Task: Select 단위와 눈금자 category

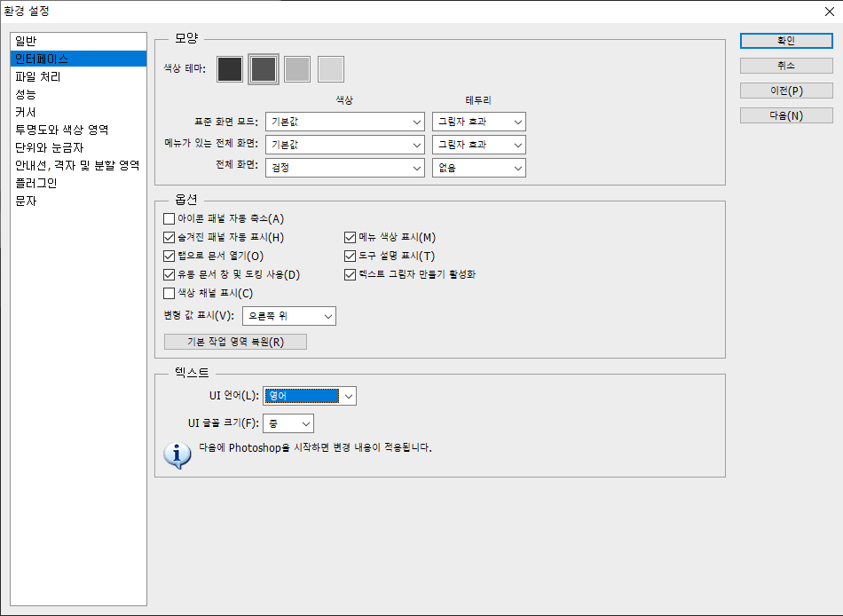Action: 78,147
